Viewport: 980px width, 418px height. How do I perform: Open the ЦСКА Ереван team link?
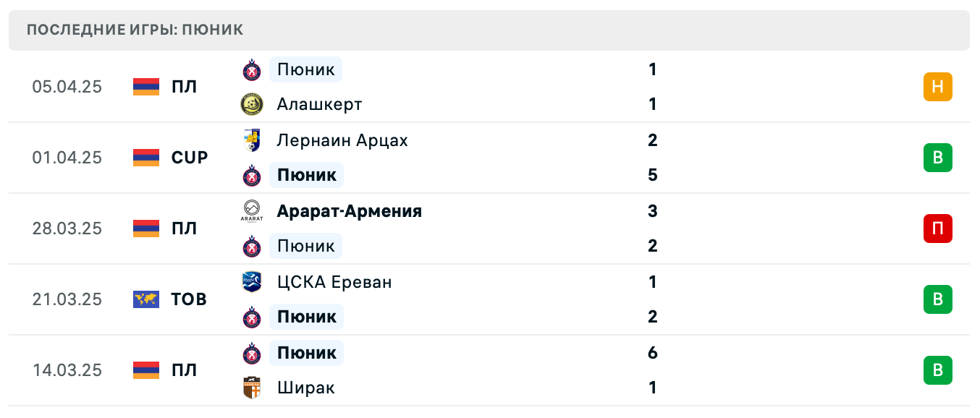click(334, 282)
